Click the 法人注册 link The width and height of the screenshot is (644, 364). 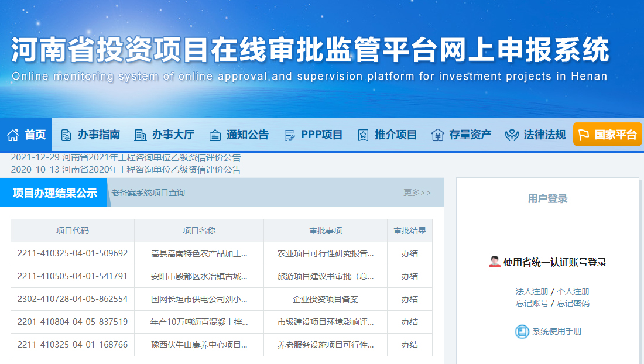coord(532,291)
